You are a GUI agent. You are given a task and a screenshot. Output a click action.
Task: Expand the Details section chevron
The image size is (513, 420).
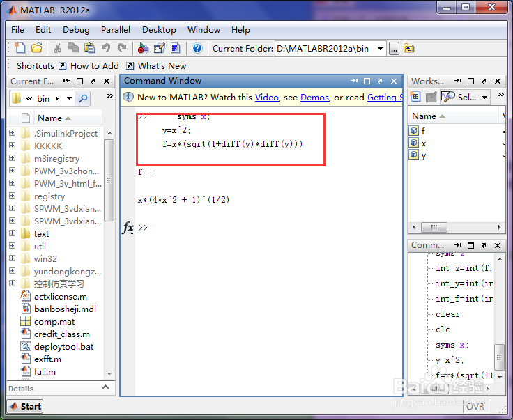[x=105, y=387]
